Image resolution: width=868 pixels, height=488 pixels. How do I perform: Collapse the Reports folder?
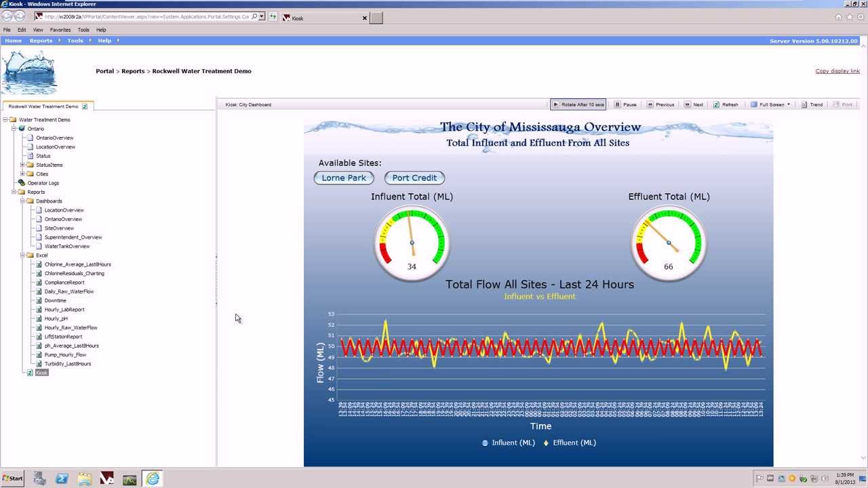tap(14, 192)
